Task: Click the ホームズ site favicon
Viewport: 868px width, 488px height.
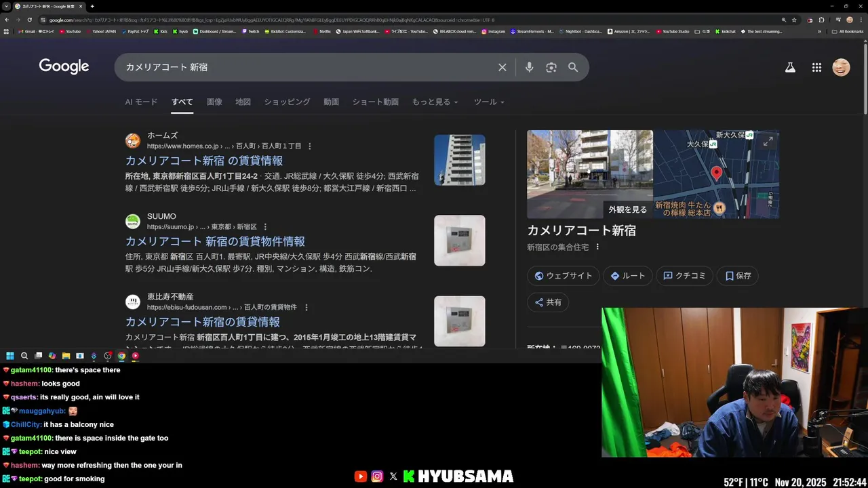Action: click(x=133, y=140)
